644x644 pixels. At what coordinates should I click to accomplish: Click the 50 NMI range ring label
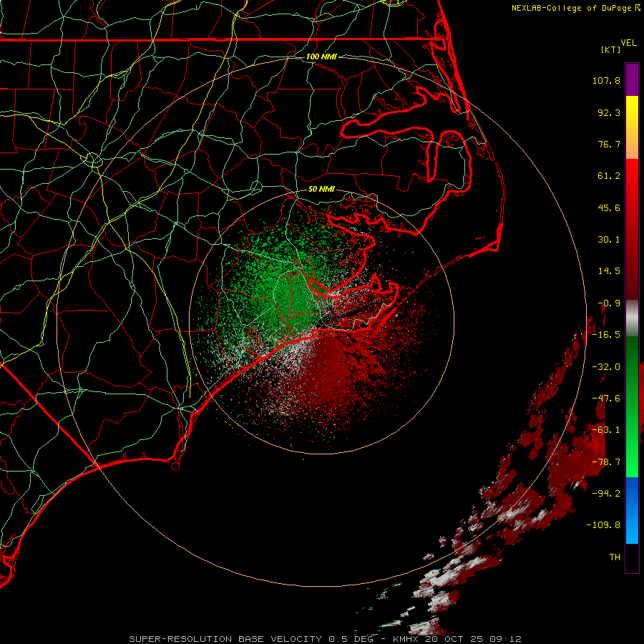(321, 189)
